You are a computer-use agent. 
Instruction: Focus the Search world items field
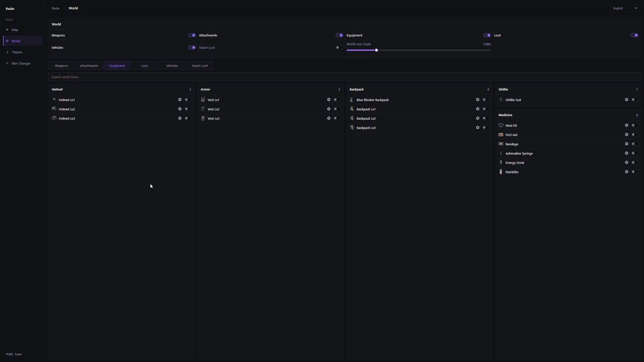[x=345, y=77]
